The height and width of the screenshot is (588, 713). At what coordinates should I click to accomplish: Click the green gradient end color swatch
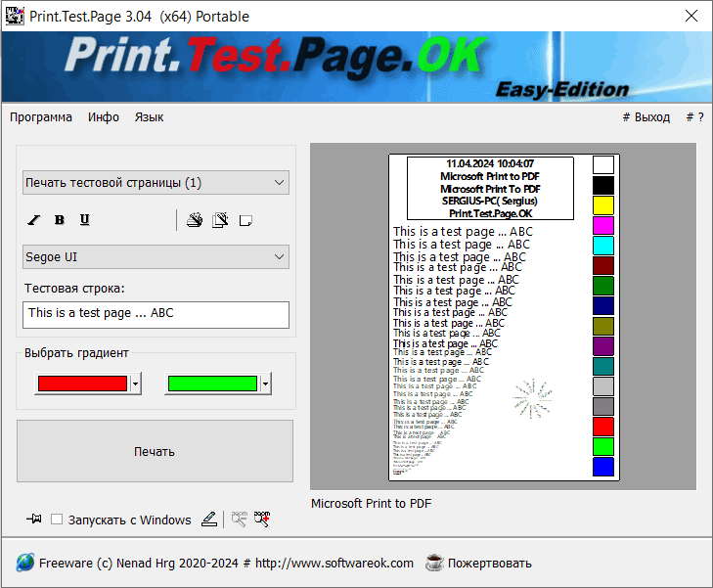[212, 384]
